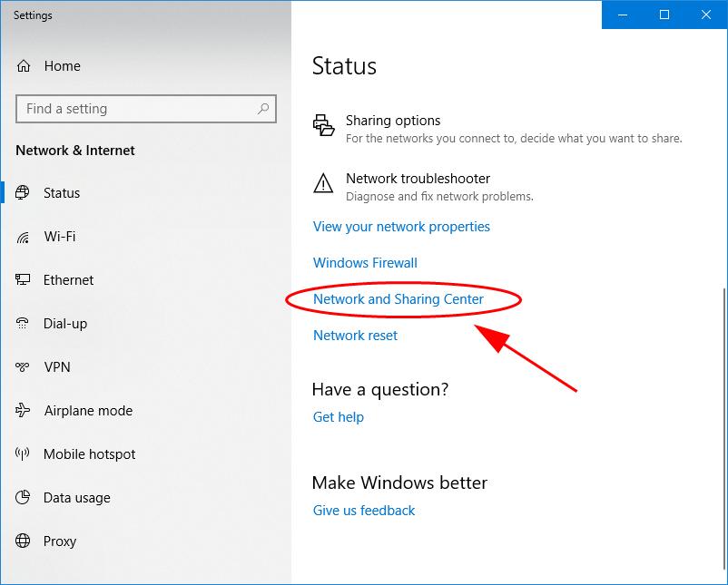Click the Home gear icon
The width and height of the screenshot is (728, 585).
[x=24, y=66]
